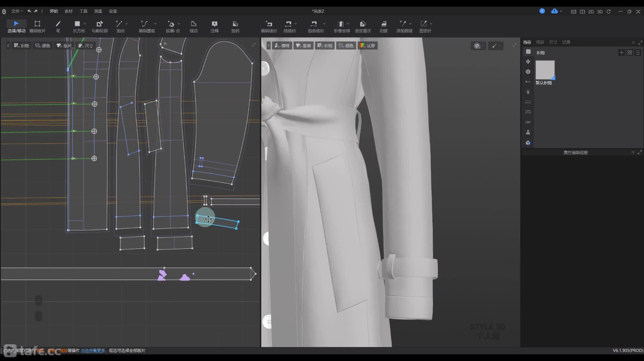Screen dimensions: 644x361
Task: Switch to 3D only view
Action: (x=600, y=11)
